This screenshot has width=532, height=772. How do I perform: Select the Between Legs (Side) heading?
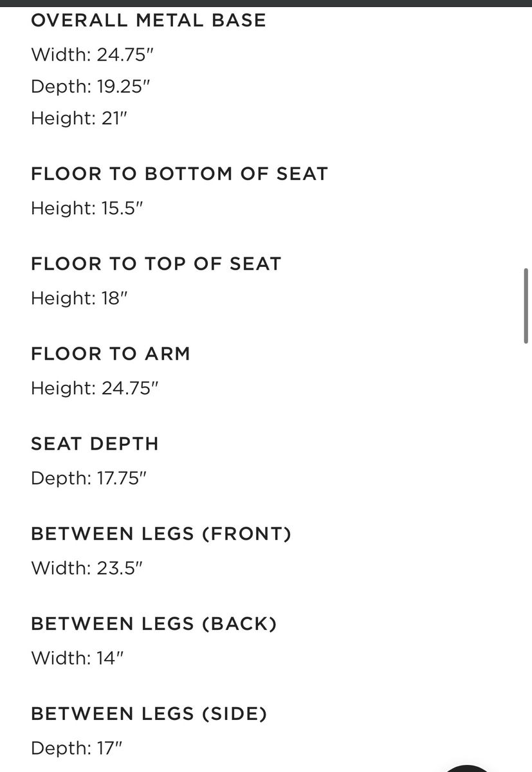point(149,714)
